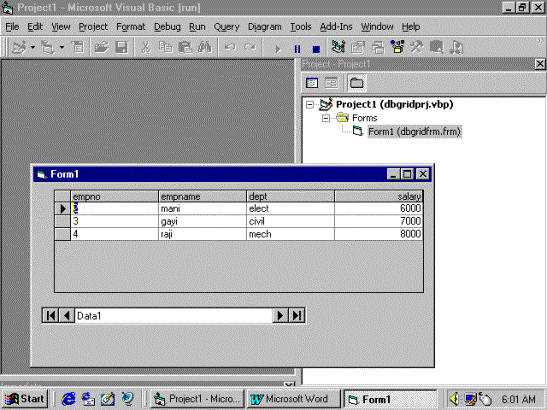Click the volume speaker tray icon
Screen dimensions: 547x410
click(x=454, y=399)
